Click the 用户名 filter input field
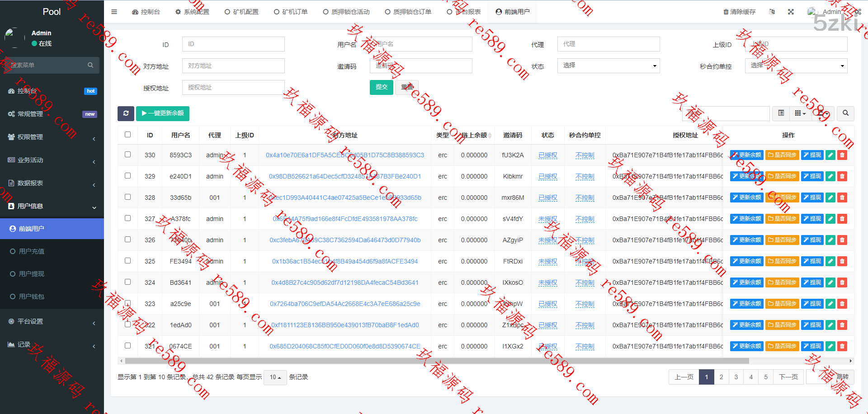Screen dimensions: 868x414 (421, 44)
